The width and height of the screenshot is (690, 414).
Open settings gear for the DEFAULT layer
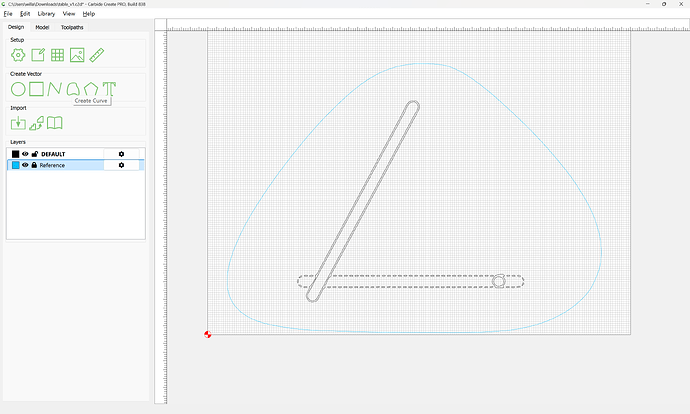point(121,154)
